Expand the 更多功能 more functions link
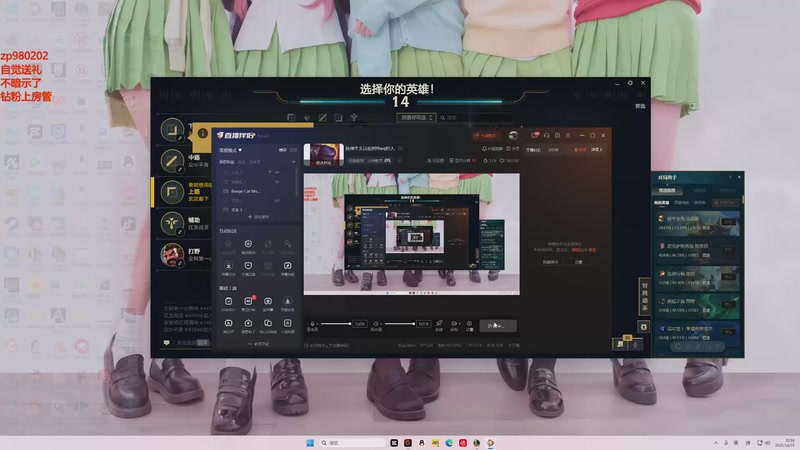Image resolution: width=800 pixels, height=450 pixels. 258,344
